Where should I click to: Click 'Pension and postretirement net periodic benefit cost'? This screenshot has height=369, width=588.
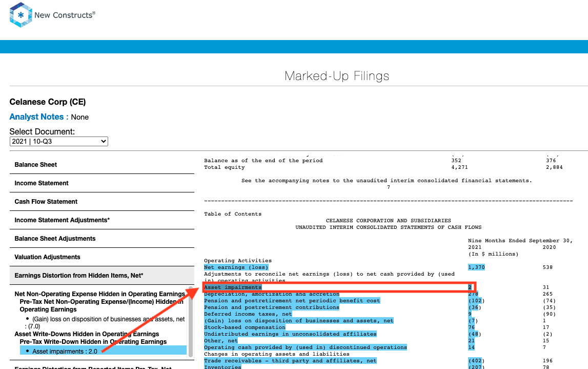tap(292, 301)
